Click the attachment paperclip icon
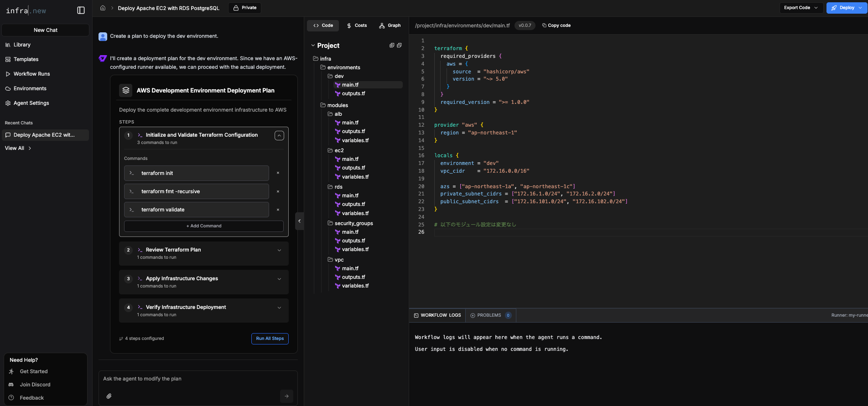 109,396
